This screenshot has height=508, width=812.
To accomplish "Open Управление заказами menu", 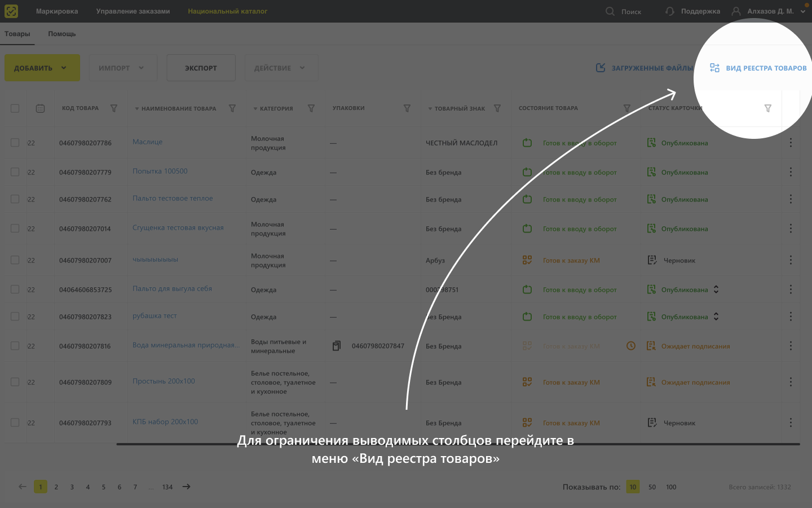I will tap(133, 11).
